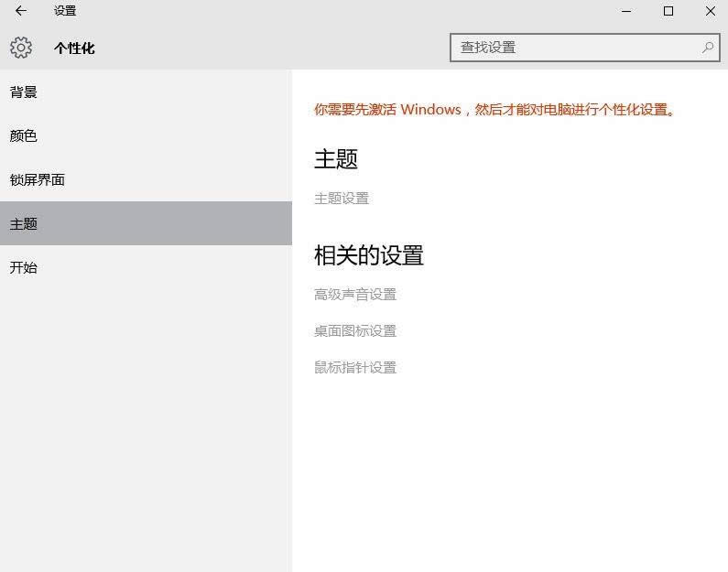The image size is (728, 572).
Task: Click the 设置 window title text
Action: (65, 11)
